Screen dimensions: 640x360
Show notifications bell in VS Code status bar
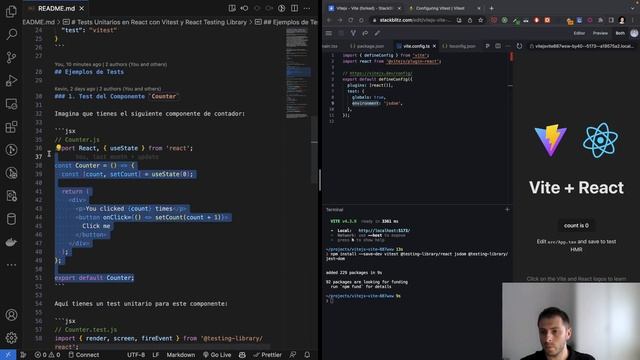[307, 355]
